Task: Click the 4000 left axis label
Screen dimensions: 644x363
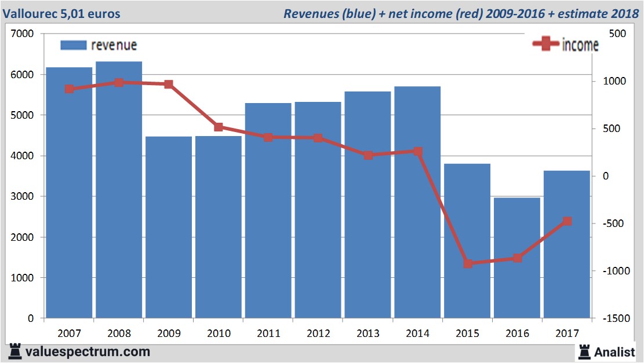Action: click(x=22, y=156)
